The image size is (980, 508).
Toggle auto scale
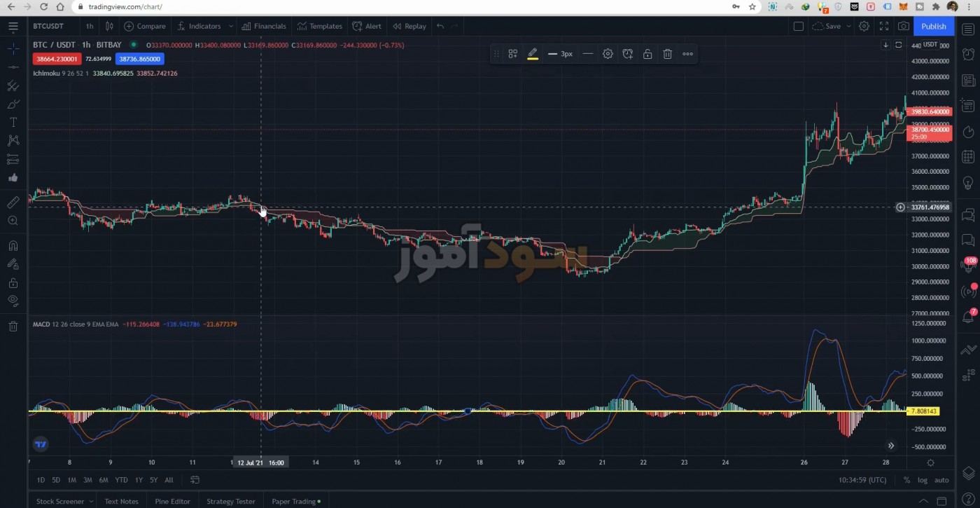941,480
